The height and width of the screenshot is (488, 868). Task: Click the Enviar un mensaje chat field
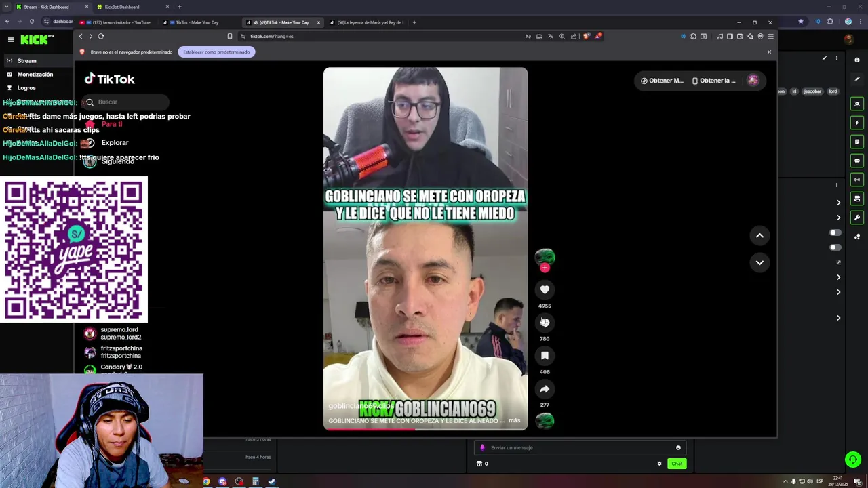(580, 447)
